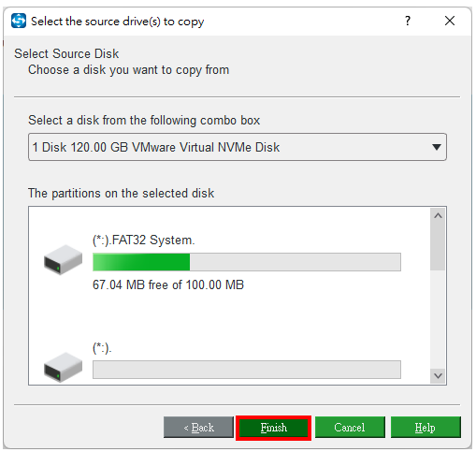Image resolution: width=476 pixels, height=452 pixels.
Task: Click the 67.04 MB free of 100.00 MB text
Action: [168, 284]
